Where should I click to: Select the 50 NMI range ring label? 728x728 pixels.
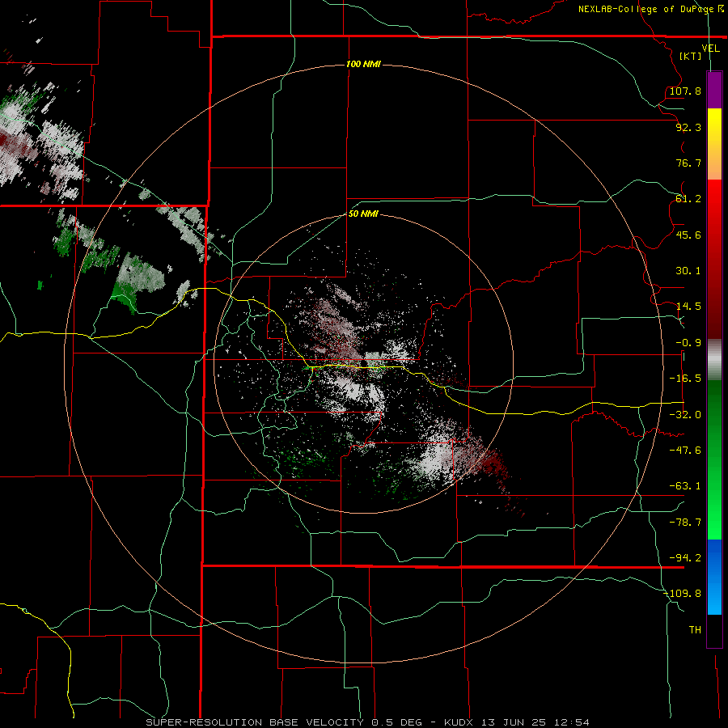pos(363,214)
